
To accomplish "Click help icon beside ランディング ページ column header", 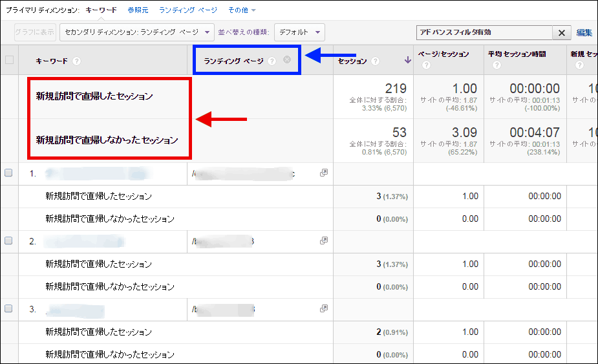I will [272, 61].
